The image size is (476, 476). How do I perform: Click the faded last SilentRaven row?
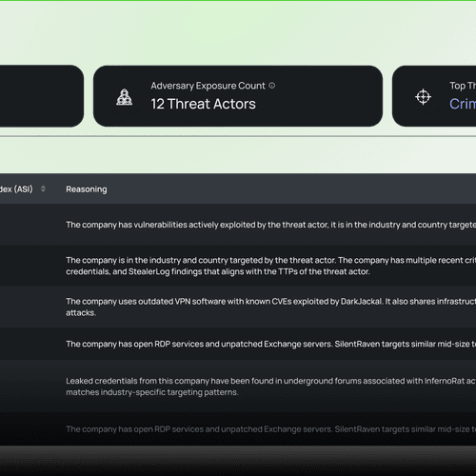pyautogui.click(x=238, y=429)
